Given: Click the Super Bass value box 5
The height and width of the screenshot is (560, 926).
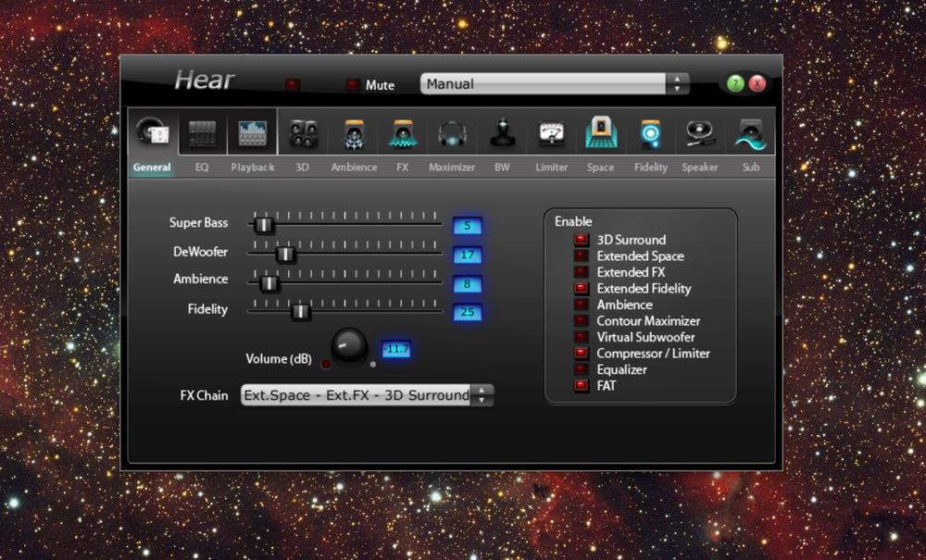Looking at the screenshot, I should tap(467, 226).
